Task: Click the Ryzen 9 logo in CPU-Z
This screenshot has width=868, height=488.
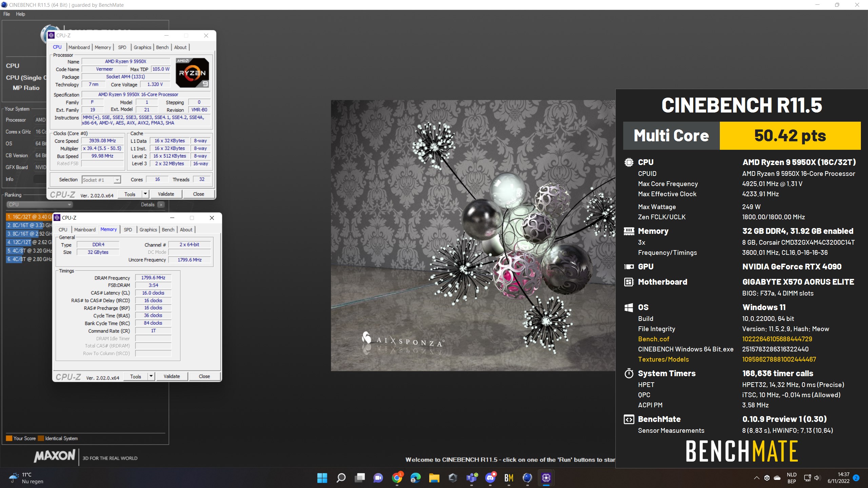Action: (192, 73)
